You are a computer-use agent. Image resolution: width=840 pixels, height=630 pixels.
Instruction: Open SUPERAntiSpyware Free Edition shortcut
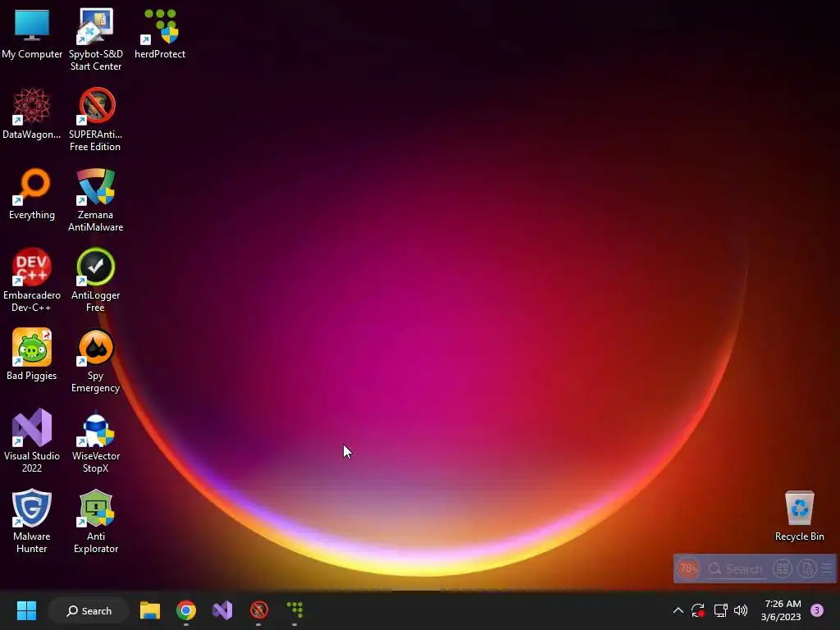96,120
